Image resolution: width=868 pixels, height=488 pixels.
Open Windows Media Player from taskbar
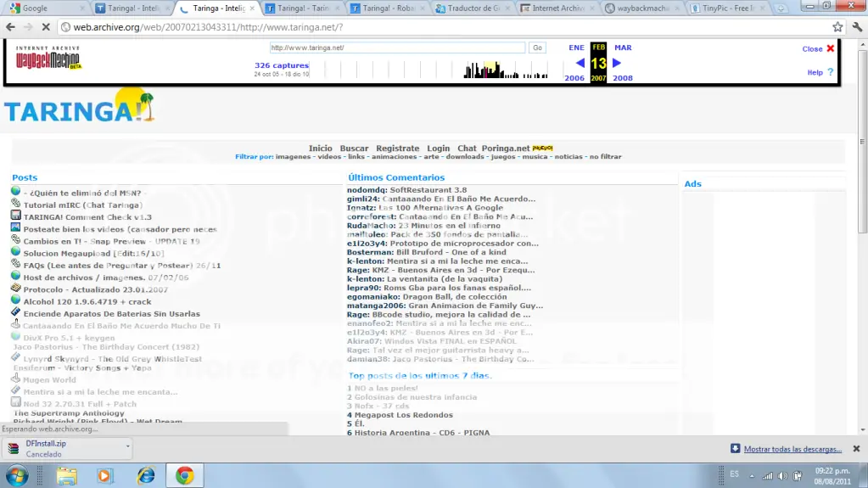click(104, 476)
